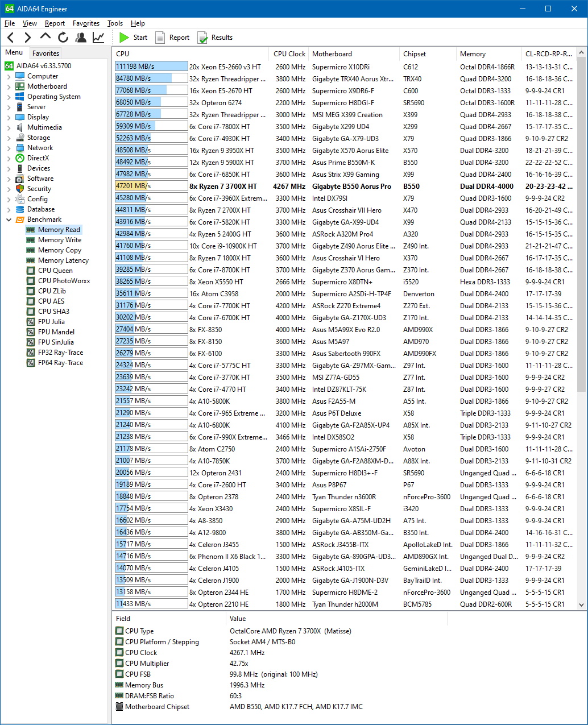Open the Favorites menu
Viewport: 588px width, 725px height.
[x=86, y=23]
